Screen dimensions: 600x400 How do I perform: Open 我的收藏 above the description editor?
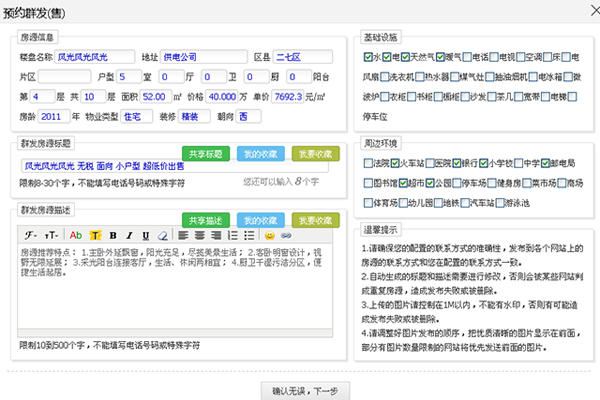pos(261,220)
